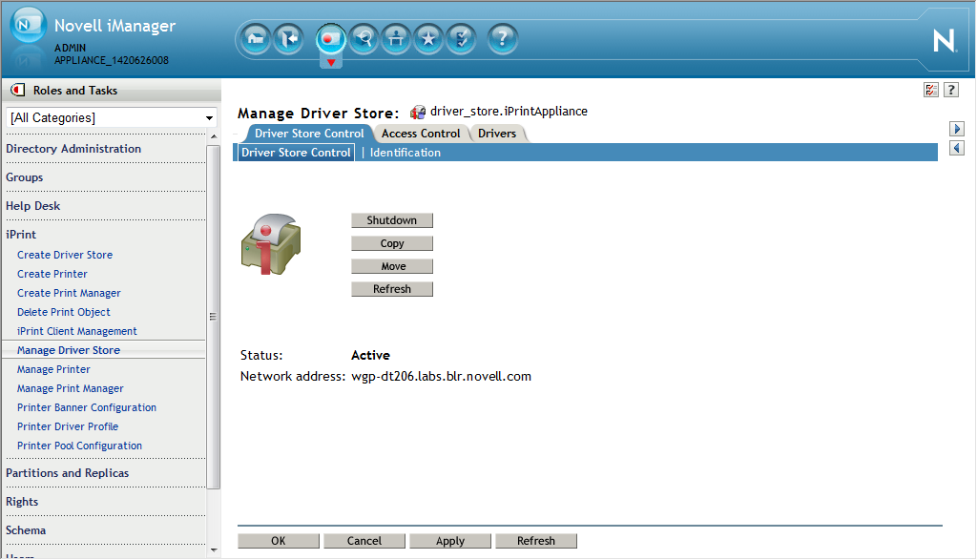Click the large driver store printer image
This screenshot has height=560, width=977.
[271, 244]
